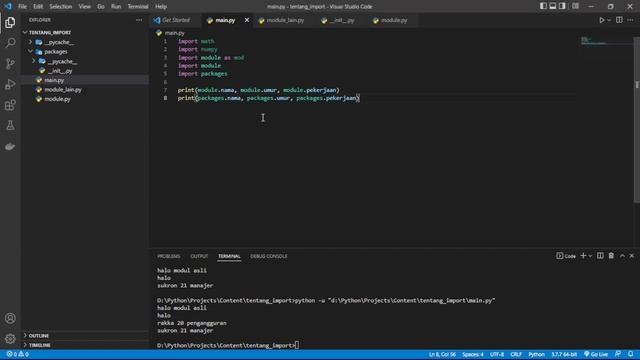The width and height of the screenshot is (640, 360).
Task: Open __init__.py in explorer tree
Action: (60, 71)
